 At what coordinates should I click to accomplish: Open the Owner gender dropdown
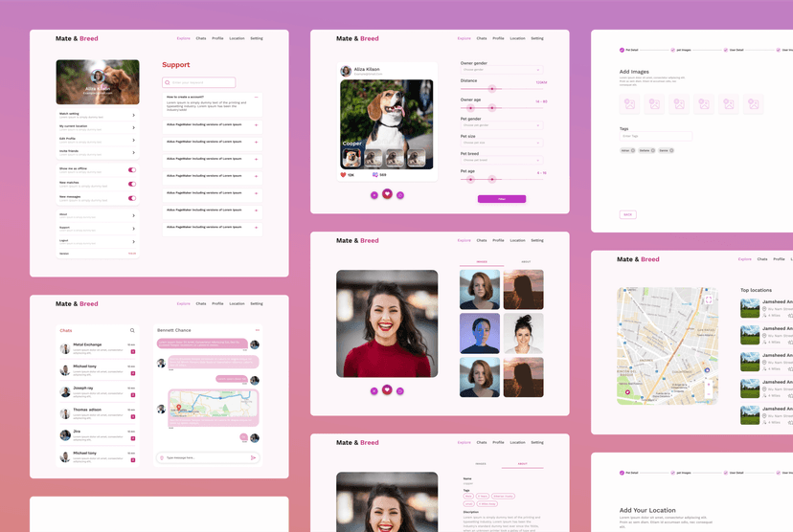click(503, 70)
